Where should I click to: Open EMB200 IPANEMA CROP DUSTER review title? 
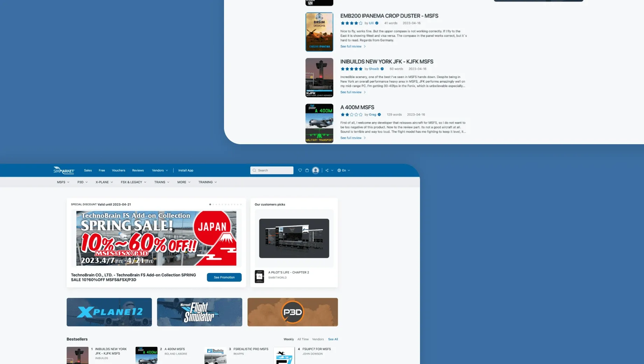(389, 16)
